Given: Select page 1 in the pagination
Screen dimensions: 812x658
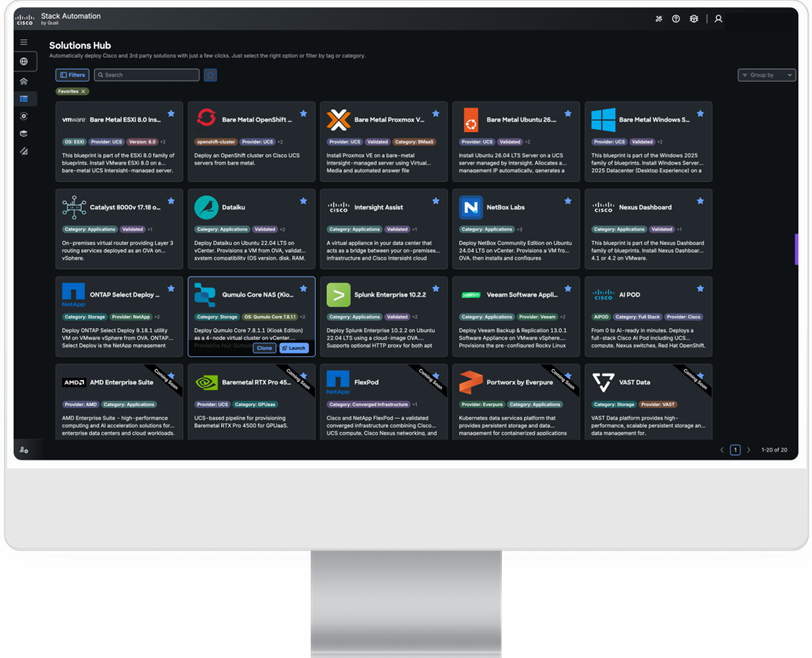Looking at the screenshot, I should coord(735,450).
